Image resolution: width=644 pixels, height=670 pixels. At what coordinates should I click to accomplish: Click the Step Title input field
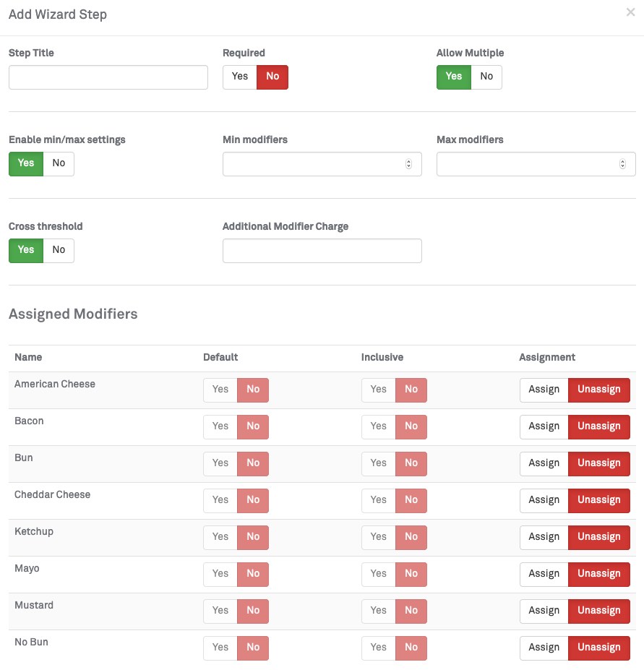pyautogui.click(x=108, y=77)
